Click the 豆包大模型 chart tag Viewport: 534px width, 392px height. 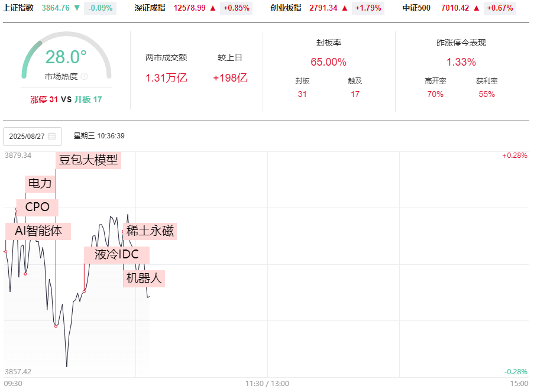89,160
